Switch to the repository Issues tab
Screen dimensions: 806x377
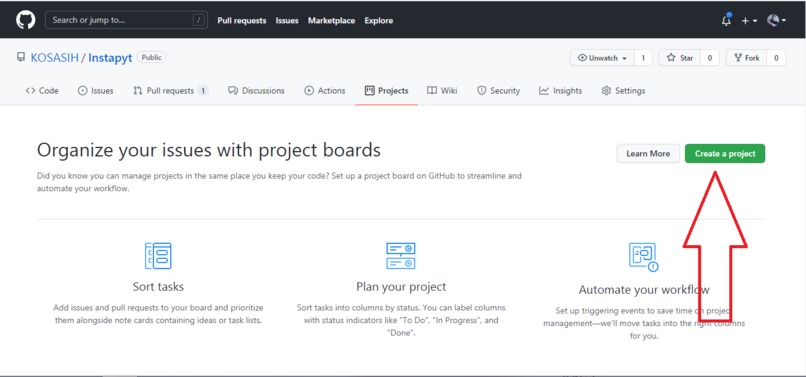tap(96, 91)
